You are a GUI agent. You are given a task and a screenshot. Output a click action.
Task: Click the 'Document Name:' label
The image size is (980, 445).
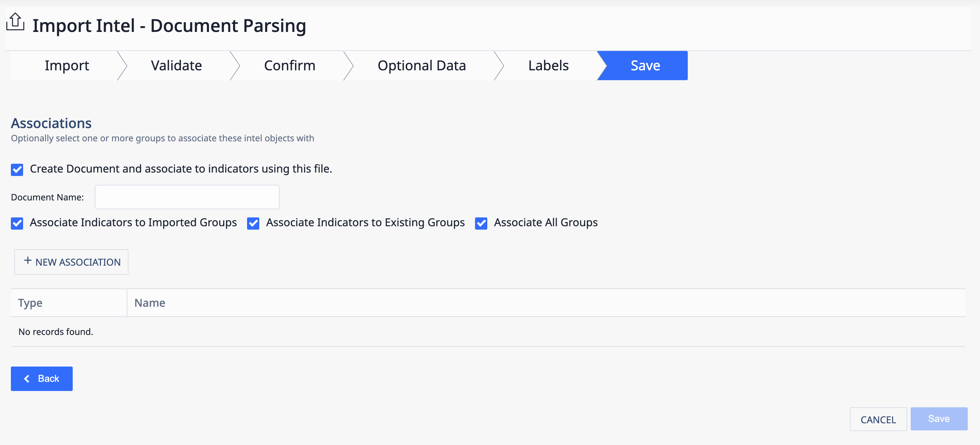(x=47, y=197)
